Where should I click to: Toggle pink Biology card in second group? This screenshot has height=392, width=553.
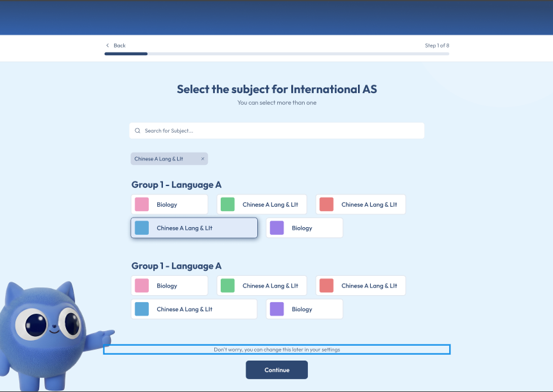tap(169, 285)
